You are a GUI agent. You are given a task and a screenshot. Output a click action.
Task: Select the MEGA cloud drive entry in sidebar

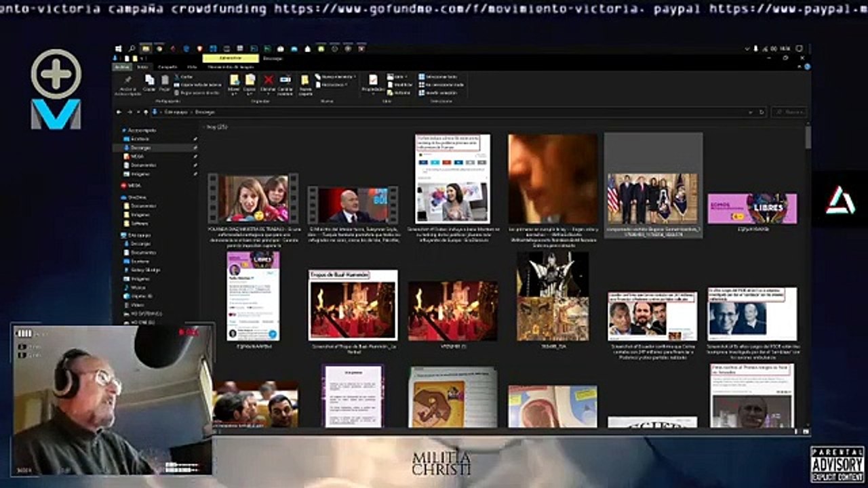(130, 186)
